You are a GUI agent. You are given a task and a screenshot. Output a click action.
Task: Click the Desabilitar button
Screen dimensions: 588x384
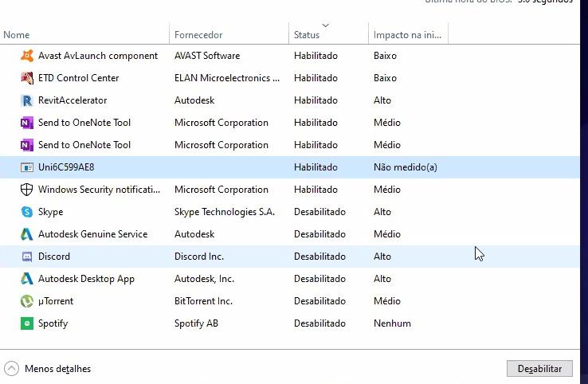(x=539, y=369)
